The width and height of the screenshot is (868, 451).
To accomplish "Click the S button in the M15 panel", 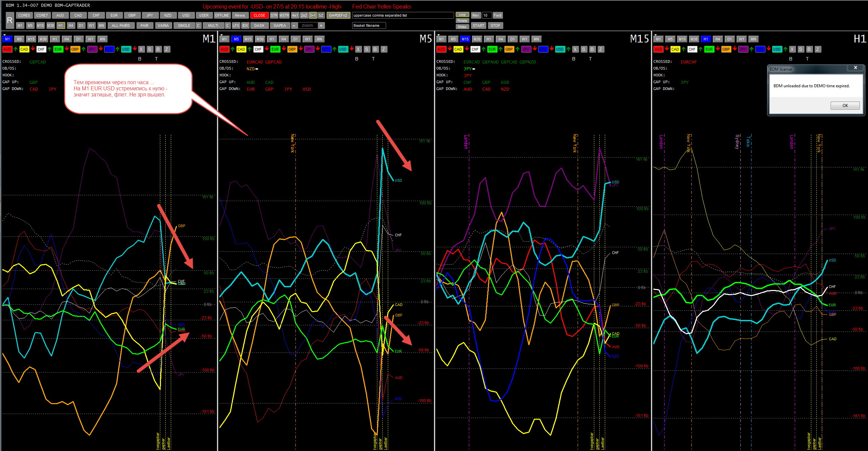I will pos(583,49).
